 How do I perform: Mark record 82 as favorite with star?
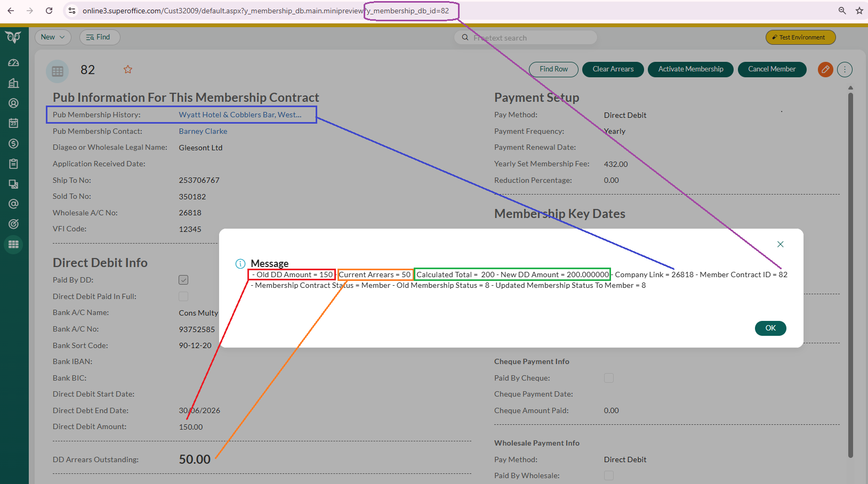[128, 69]
